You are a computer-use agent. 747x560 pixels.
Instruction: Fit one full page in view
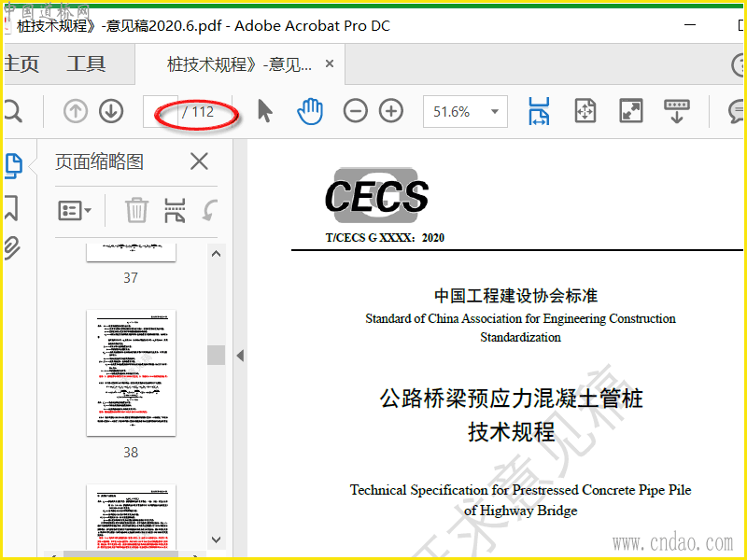click(585, 111)
